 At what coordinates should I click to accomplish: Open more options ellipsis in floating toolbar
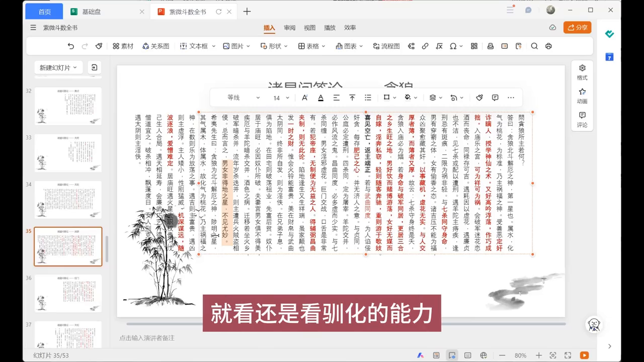click(x=511, y=98)
